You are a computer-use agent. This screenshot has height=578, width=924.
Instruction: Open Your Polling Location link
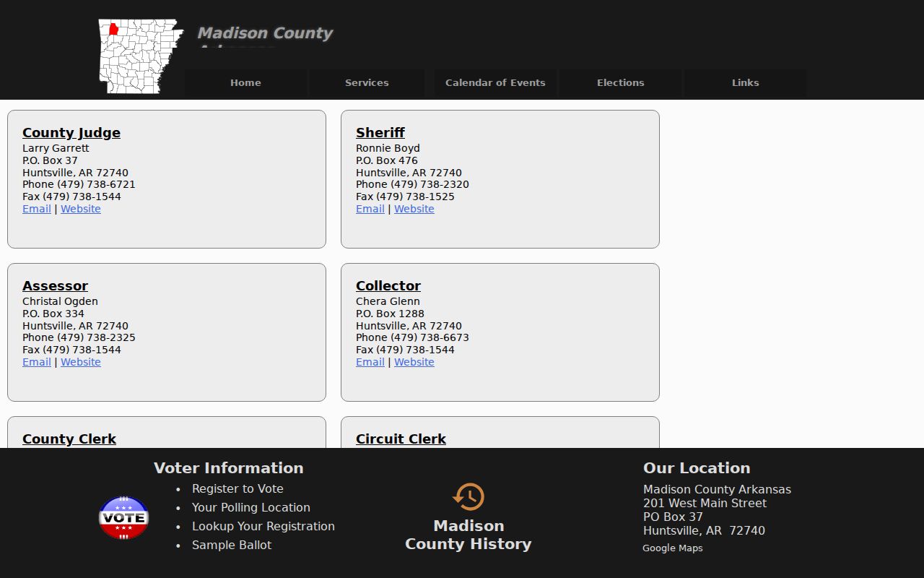[x=251, y=508]
